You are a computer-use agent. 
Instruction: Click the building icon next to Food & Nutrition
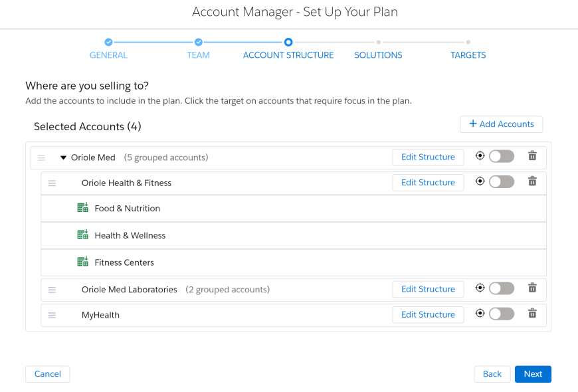82,207
